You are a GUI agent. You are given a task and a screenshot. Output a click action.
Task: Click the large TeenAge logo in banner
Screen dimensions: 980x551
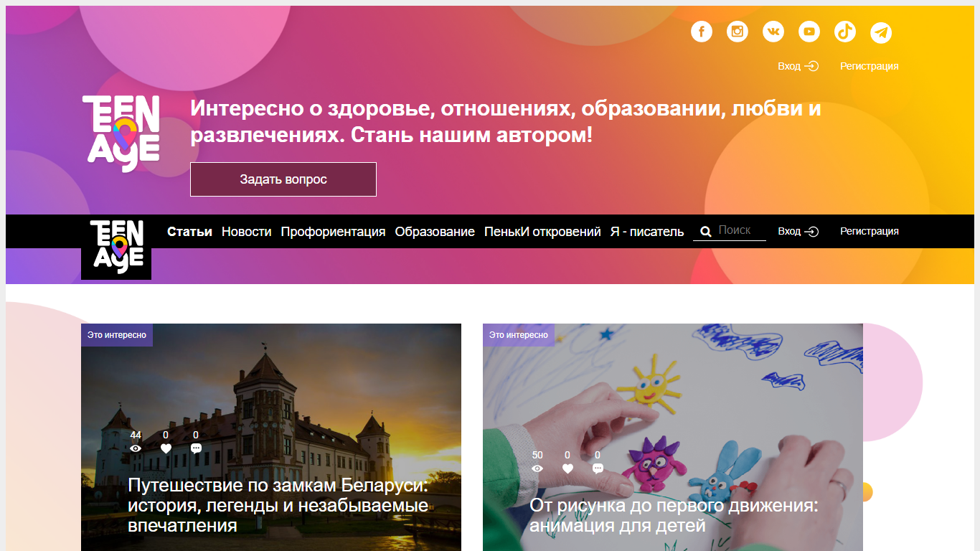click(121, 134)
